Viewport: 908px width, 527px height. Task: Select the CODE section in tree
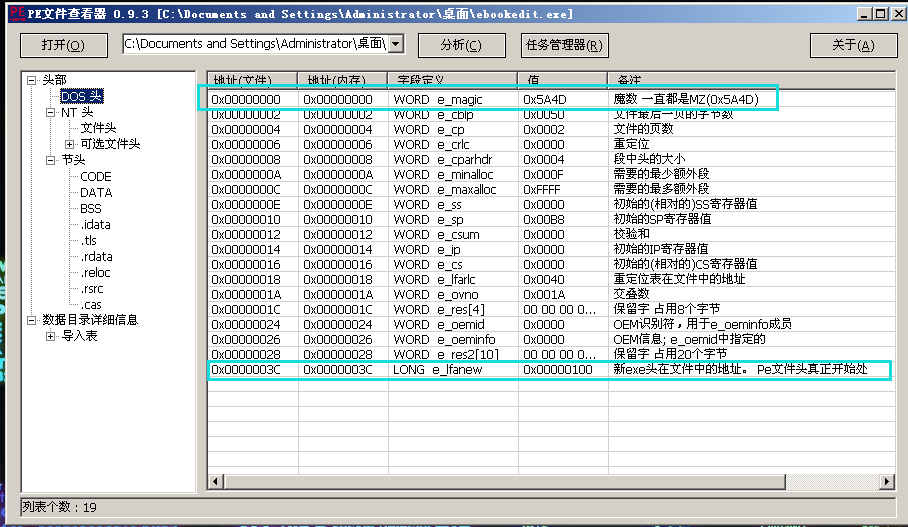(96, 176)
